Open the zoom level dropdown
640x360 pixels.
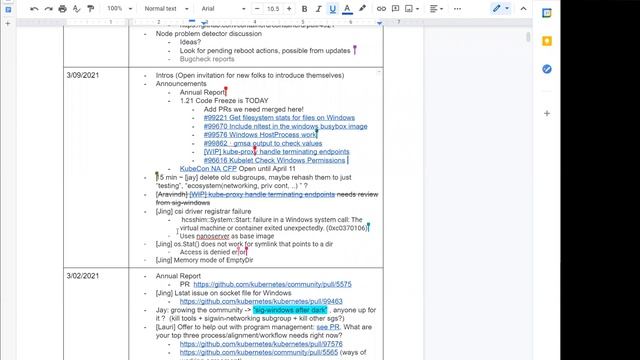pyautogui.click(x=120, y=9)
